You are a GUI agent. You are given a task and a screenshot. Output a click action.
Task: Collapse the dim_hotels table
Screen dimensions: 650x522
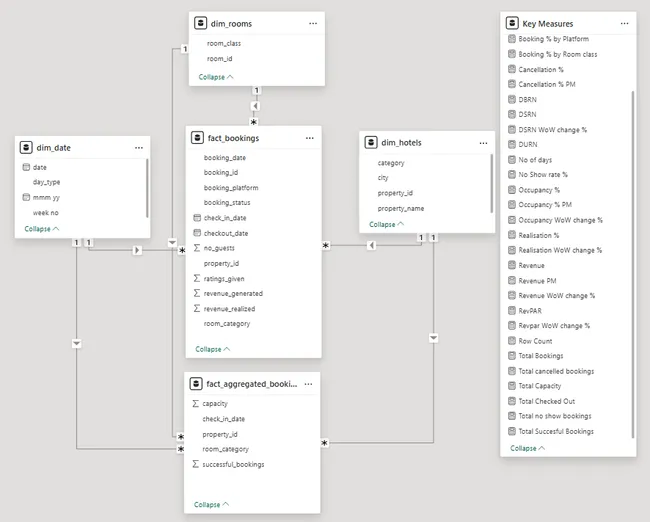386,224
